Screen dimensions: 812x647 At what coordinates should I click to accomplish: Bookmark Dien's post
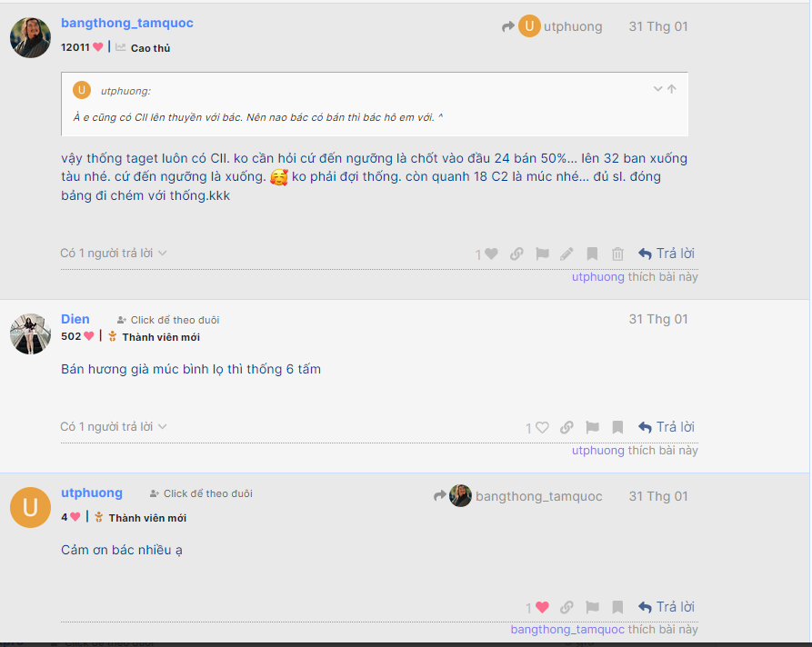(617, 427)
